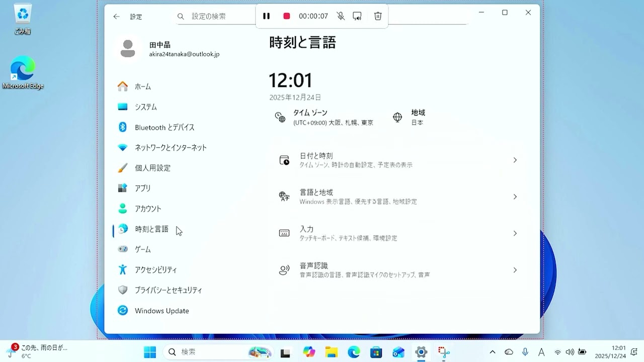Expand 入力 via its chevron
Screen dimensions: 644x362
[x=515, y=233]
